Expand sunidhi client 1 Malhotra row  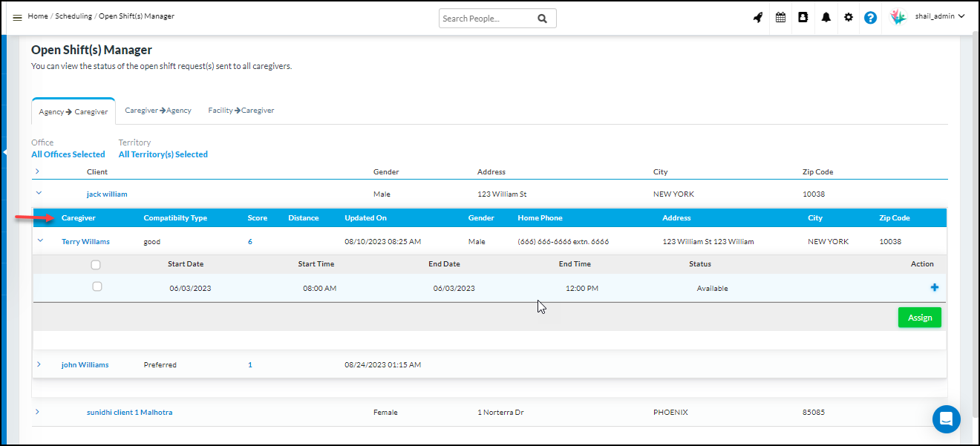tap(38, 412)
